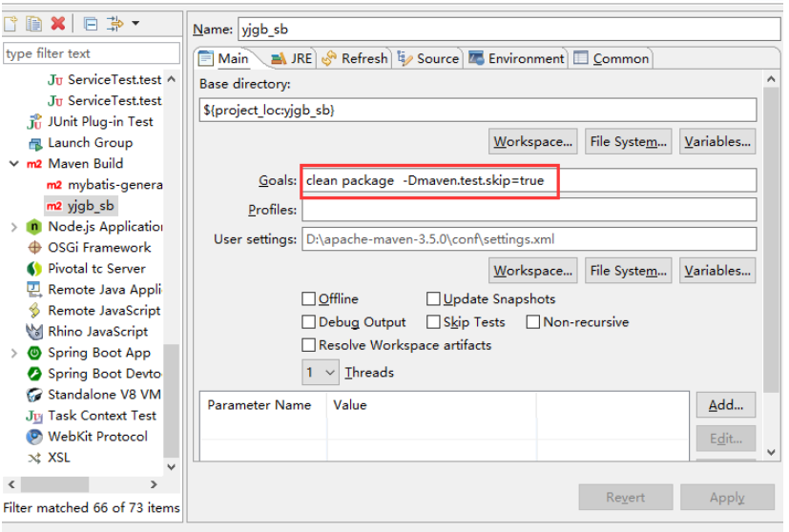The height and width of the screenshot is (532, 789).
Task: Open the Source tab
Action: coord(427,59)
